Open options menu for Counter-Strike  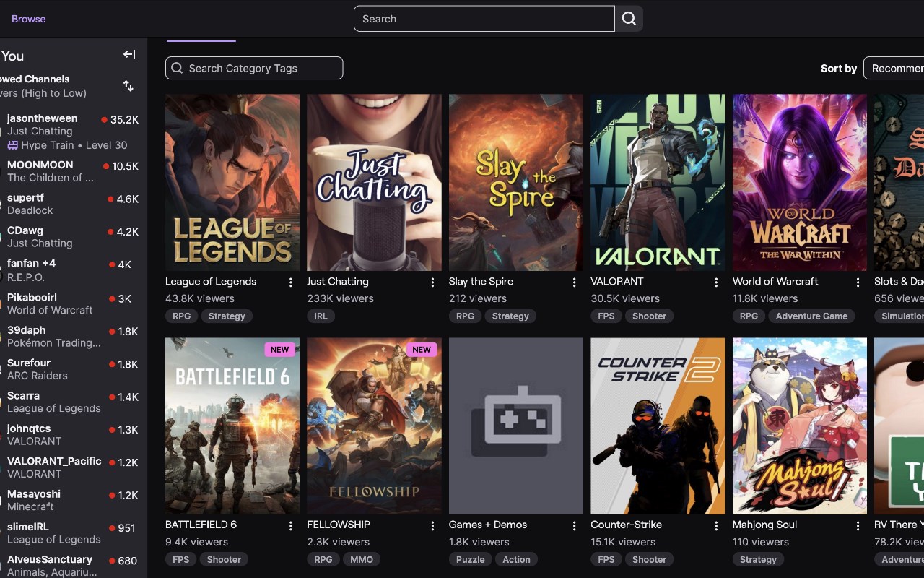(x=716, y=526)
